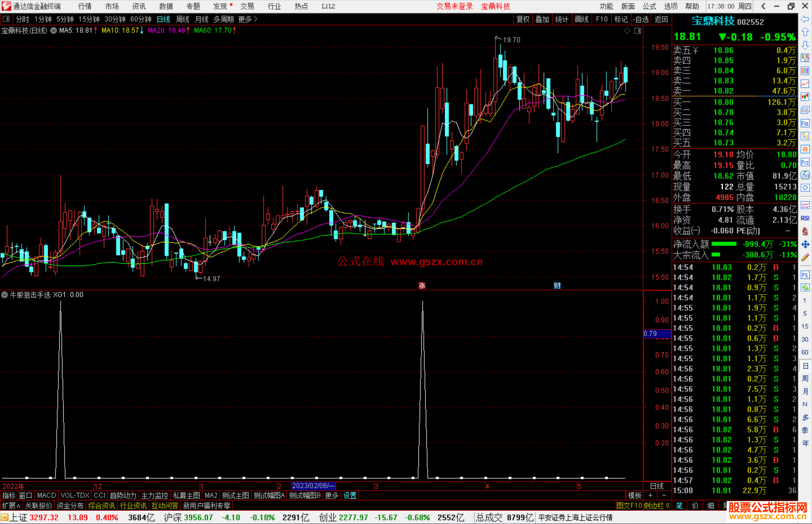The height and width of the screenshot is (524, 812).
Task: Click the RSI indicator sidebar icon
Action: [x=805, y=218]
